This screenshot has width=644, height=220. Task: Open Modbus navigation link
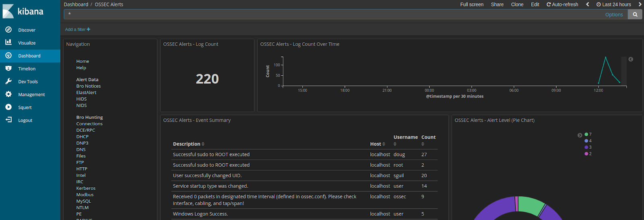click(x=85, y=195)
